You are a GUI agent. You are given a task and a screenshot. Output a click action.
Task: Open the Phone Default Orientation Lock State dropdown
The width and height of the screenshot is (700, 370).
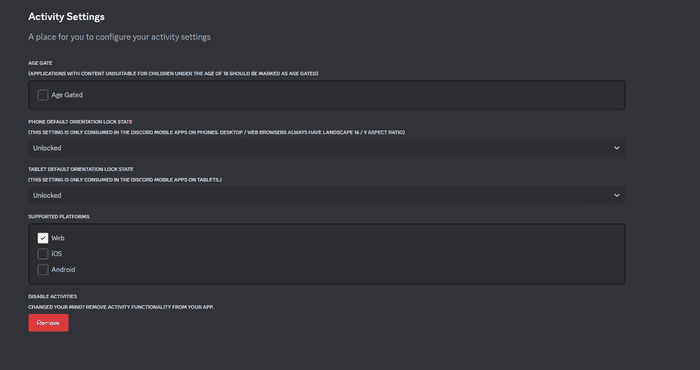[x=327, y=148]
